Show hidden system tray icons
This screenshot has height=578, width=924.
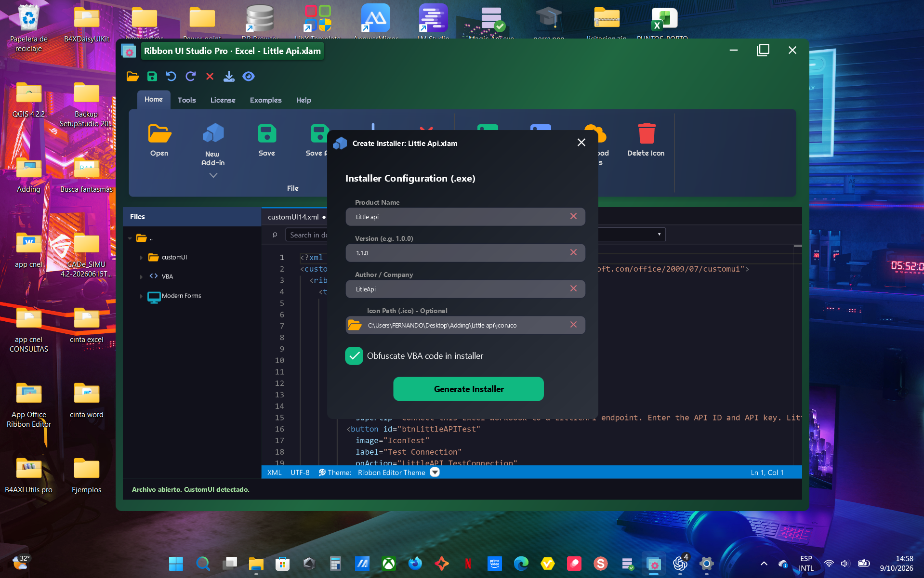764,564
